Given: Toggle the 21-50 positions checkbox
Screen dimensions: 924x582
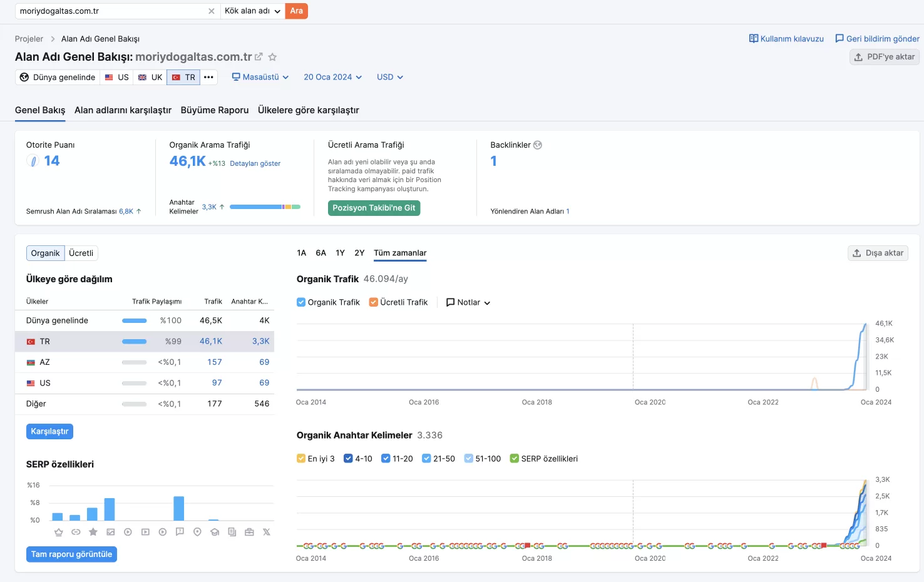Looking at the screenshot, I should click(426, 459).
